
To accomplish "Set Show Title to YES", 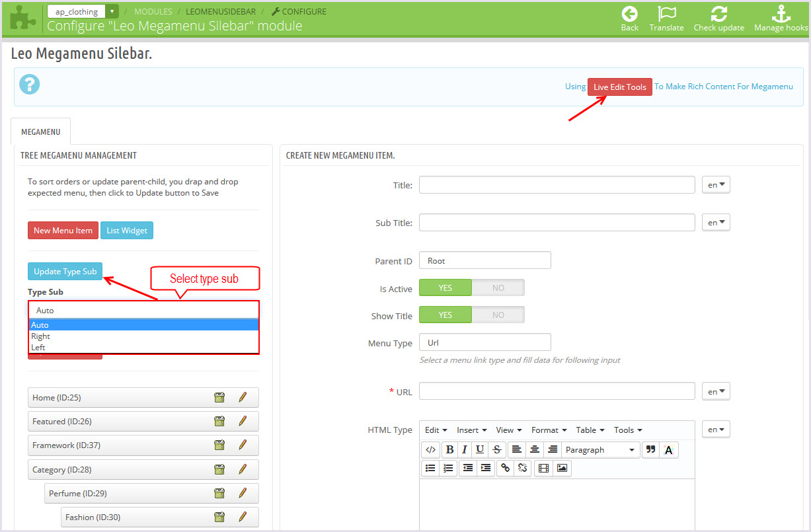I will click(x=445, y=315).
